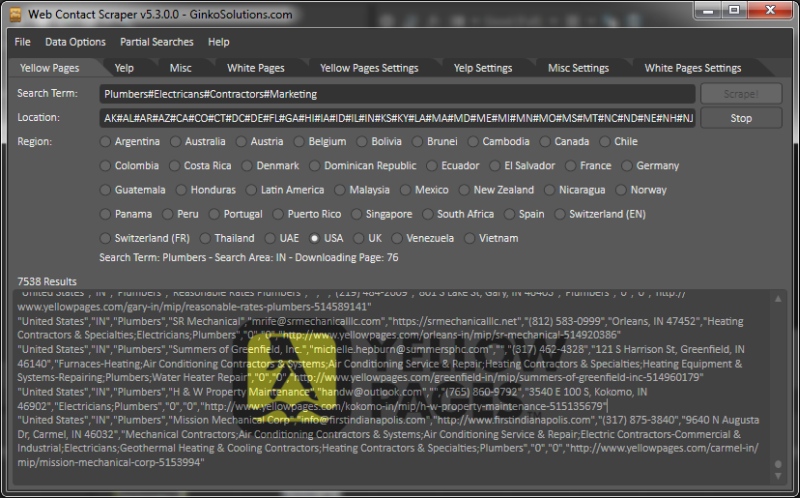The image size is (800, 498).
Task: Click the Search Term input field
Action: click(x=397, y=94)
